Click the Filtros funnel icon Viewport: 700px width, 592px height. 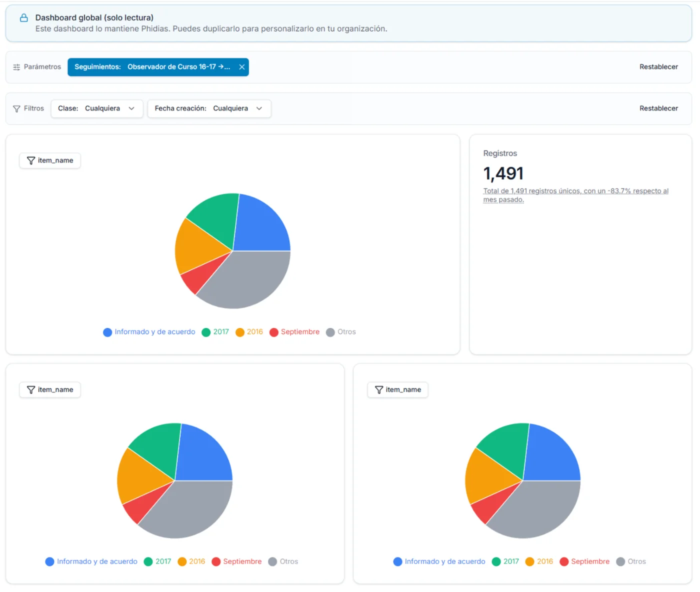[x=16, y=108]
